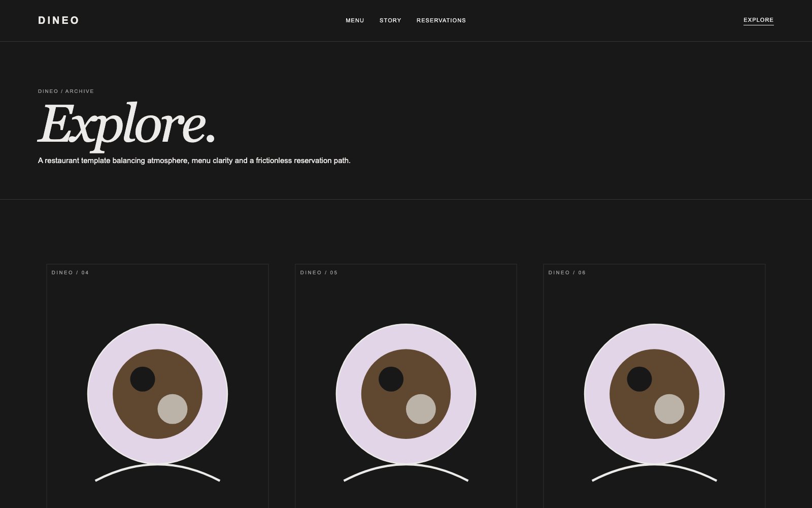812x508 pixels.
Task: Click the 'DINEO / 06' card label
Action: pyautogui.click(x=567, y=273)
